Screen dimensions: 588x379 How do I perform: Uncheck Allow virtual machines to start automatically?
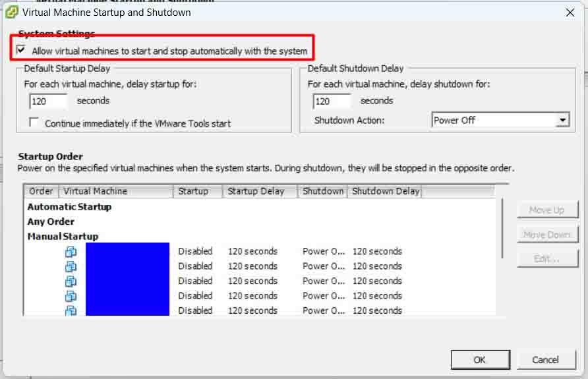[x=22, y=50]
